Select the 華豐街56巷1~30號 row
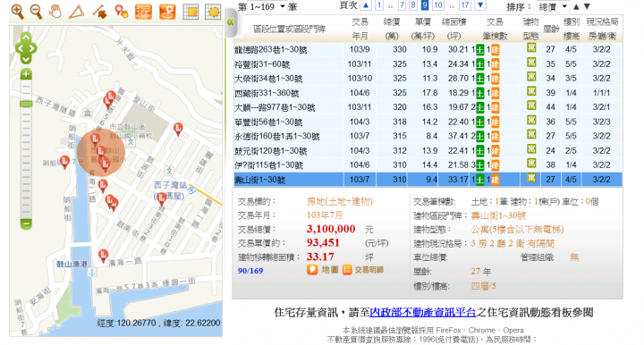 pyautogui.click(x=428, y=122)
